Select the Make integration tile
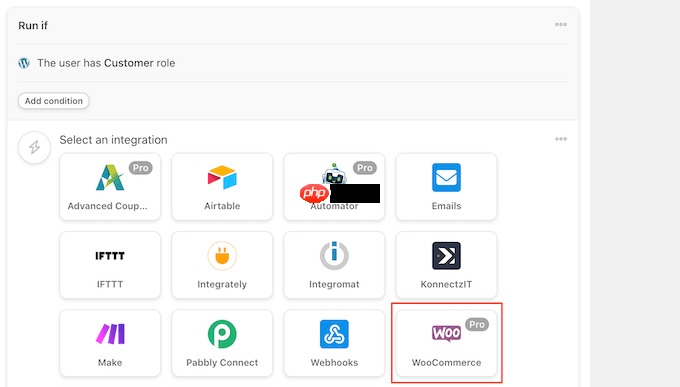680x387 pixels. 110,343
